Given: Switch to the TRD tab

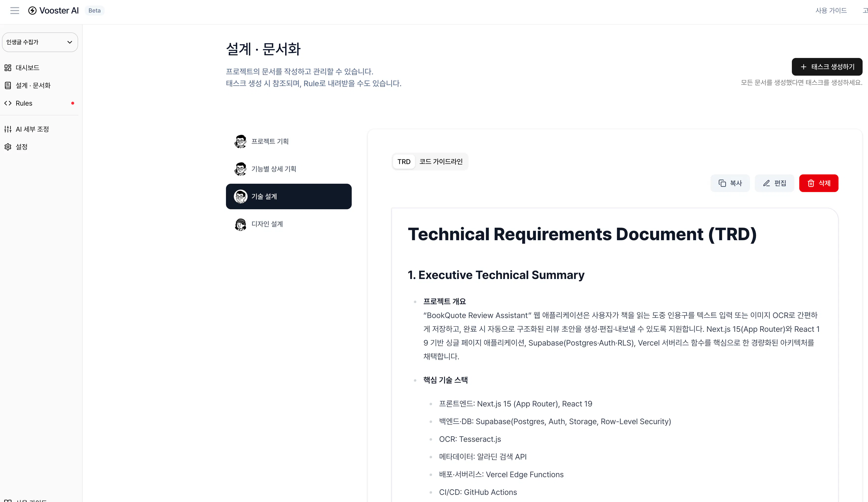Looking at the screenshot, I should pyautogui.click(x=403, y=162).
